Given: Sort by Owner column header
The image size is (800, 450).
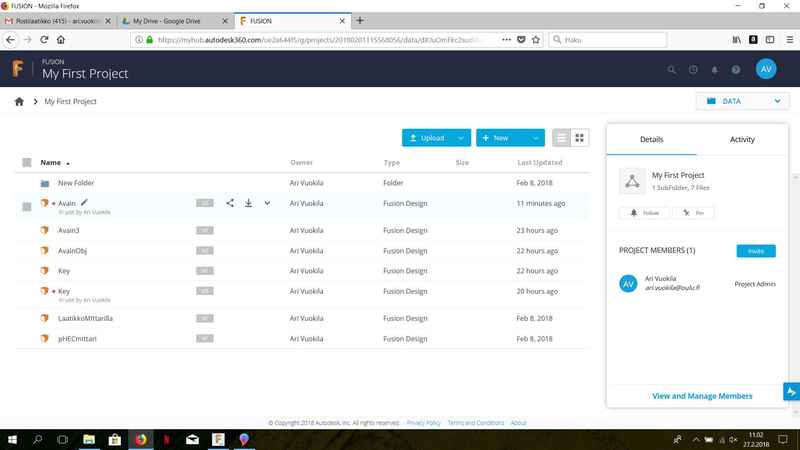Looking at the screenshot, I should point(301,162).
